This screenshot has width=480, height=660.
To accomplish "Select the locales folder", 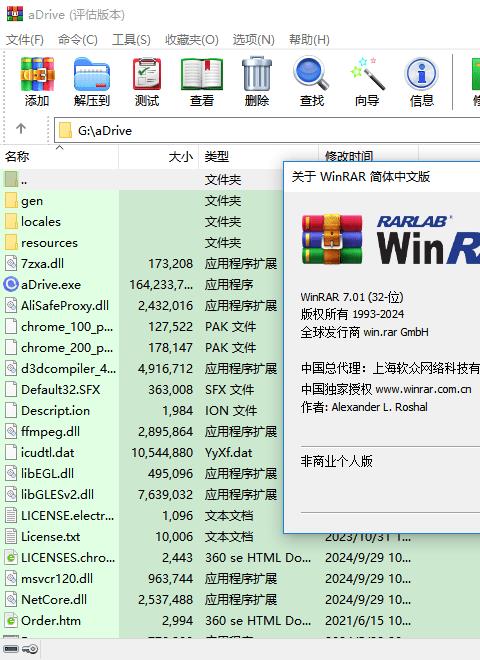I will click(x=40, y=221).
